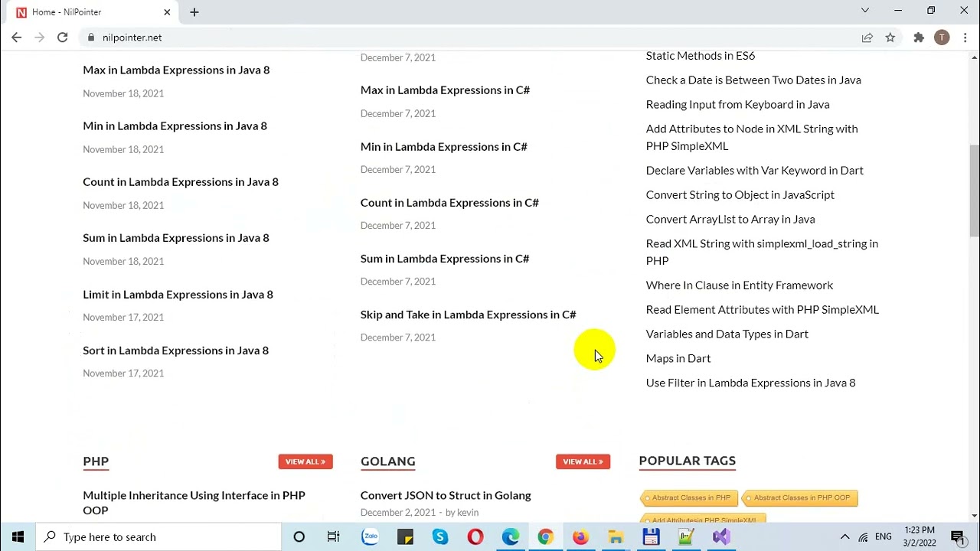The height and width of the screenshot is (551, 980).
Task: Click the site info lock icon
Action: [x=91, y=37]
